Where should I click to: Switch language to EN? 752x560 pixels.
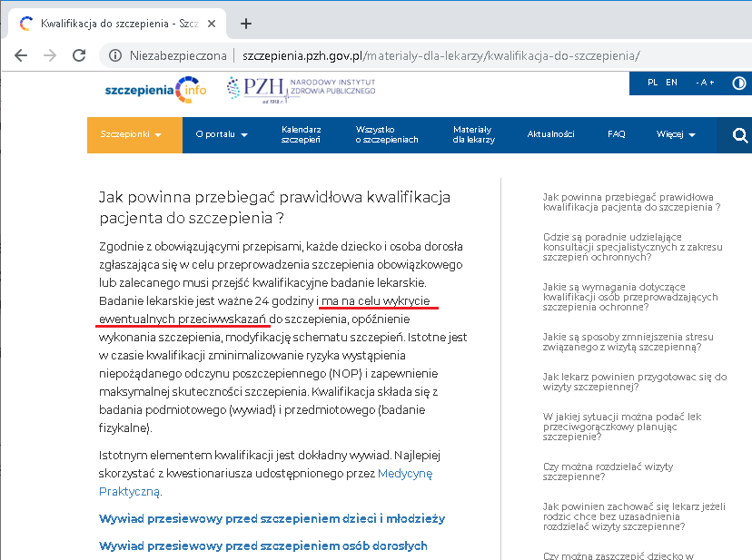[671, 83]
